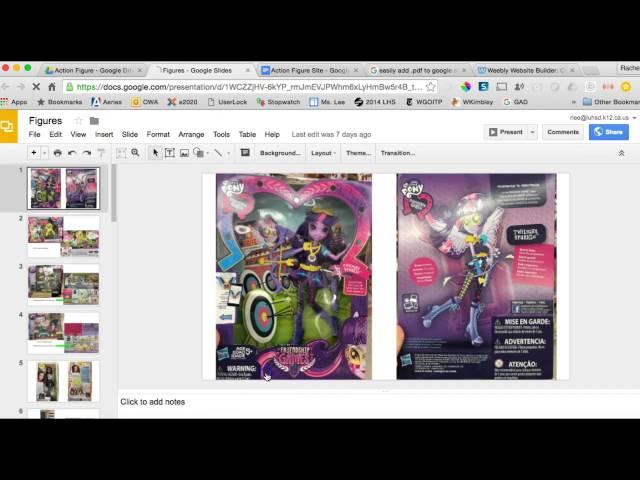The height and width of the screenshot is (480, 640).
Task: Open the shape tool
Action: (198, 153)
